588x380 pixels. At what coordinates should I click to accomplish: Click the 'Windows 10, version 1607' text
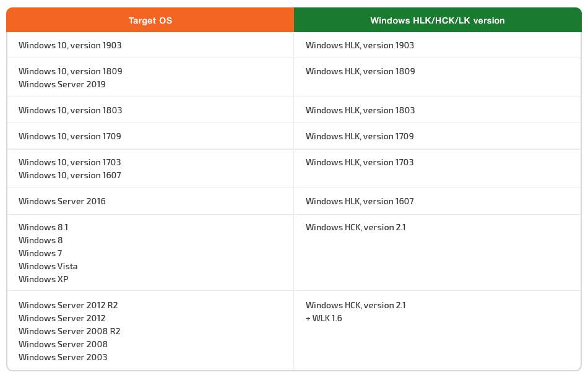tap(70, 175)
